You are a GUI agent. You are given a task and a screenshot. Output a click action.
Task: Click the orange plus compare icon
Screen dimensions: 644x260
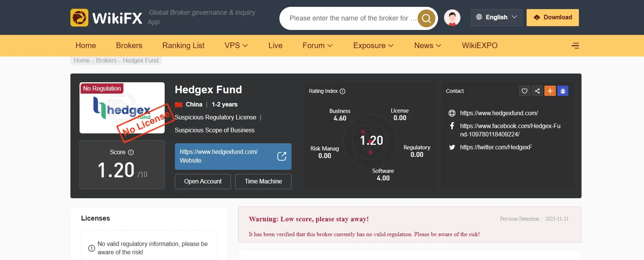[x=550, y=91]
